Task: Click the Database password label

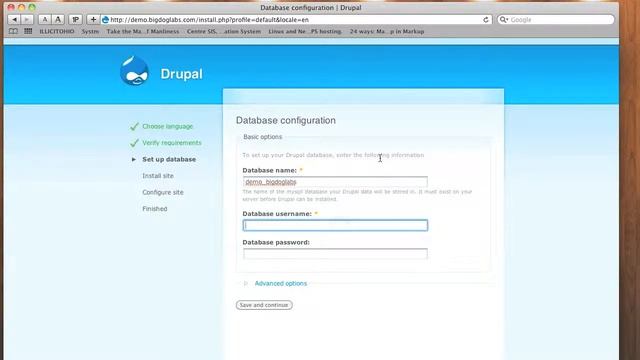Action: pyautogui.click(x=276, y=242)
